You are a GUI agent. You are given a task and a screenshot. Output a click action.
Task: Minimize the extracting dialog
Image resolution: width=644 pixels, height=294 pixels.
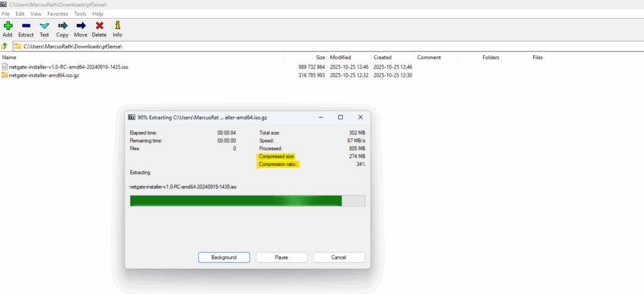pos(320,117)
